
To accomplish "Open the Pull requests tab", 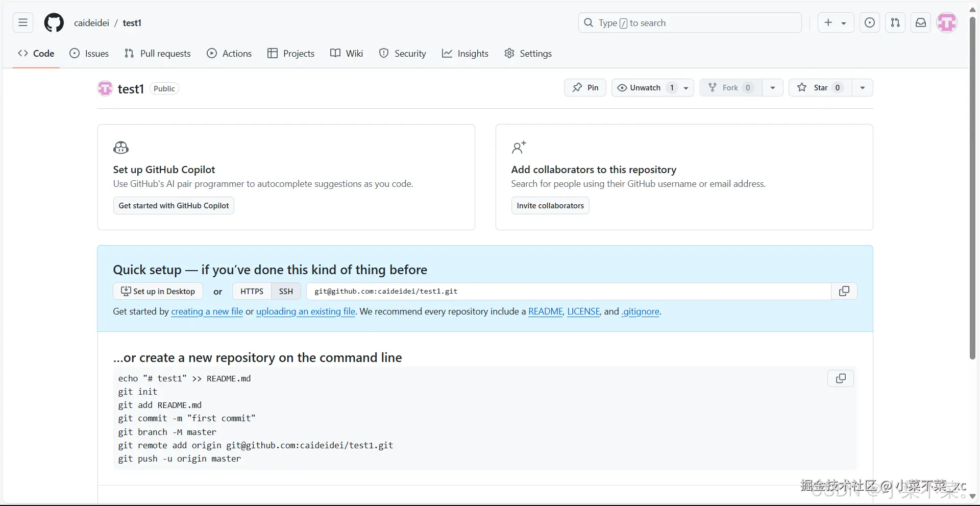I will click(x=158, y=53).
